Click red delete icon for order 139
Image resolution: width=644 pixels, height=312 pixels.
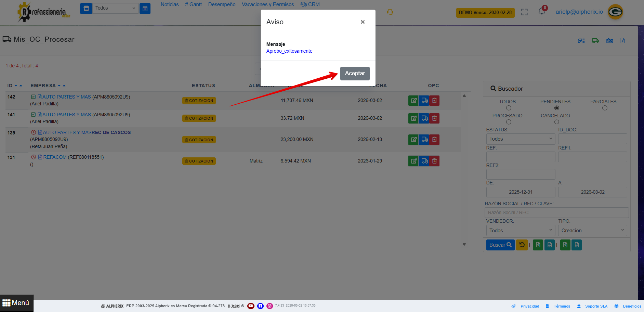[x=434, y=140]
